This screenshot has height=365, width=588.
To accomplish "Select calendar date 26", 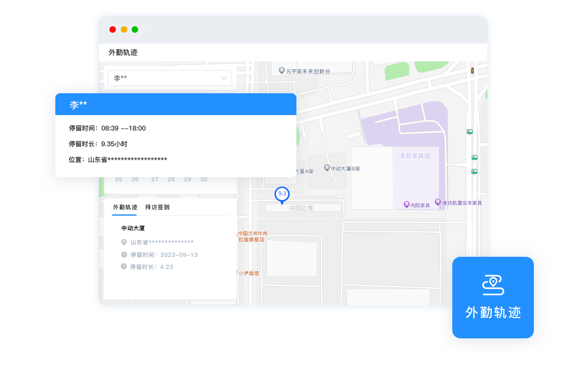I will click(135, 179).
